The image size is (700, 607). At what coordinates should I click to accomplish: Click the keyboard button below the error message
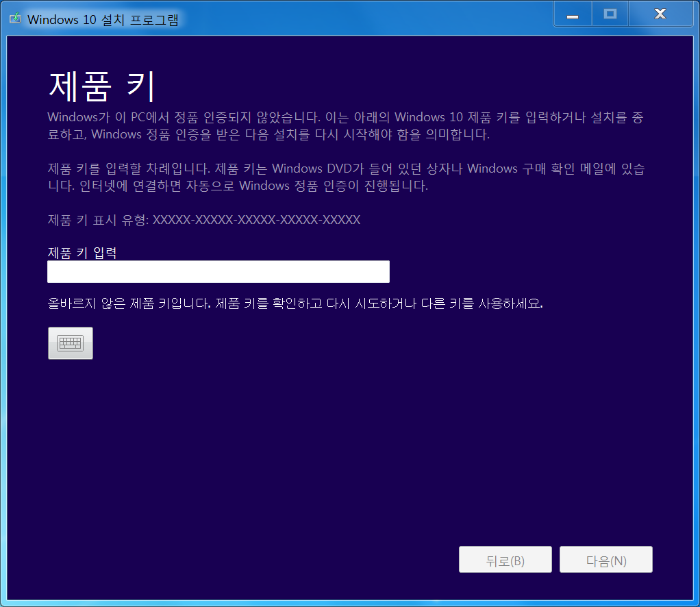[x=70, y=343]
